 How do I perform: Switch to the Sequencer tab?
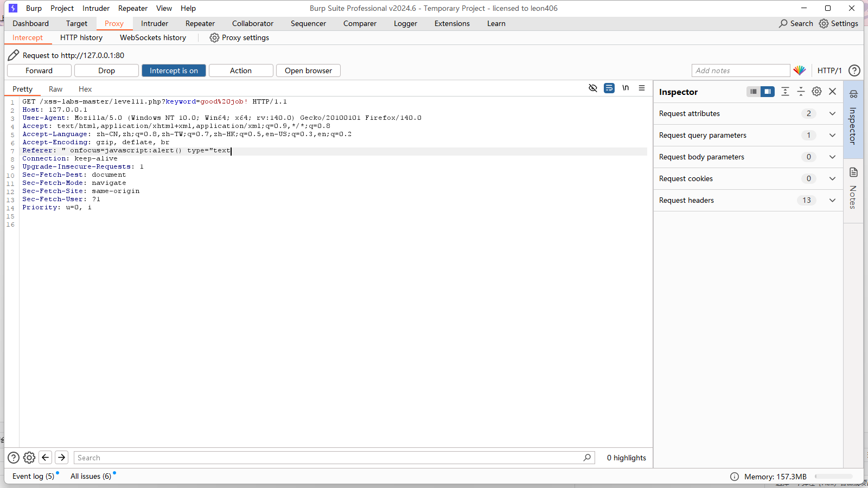coord(308,23)
